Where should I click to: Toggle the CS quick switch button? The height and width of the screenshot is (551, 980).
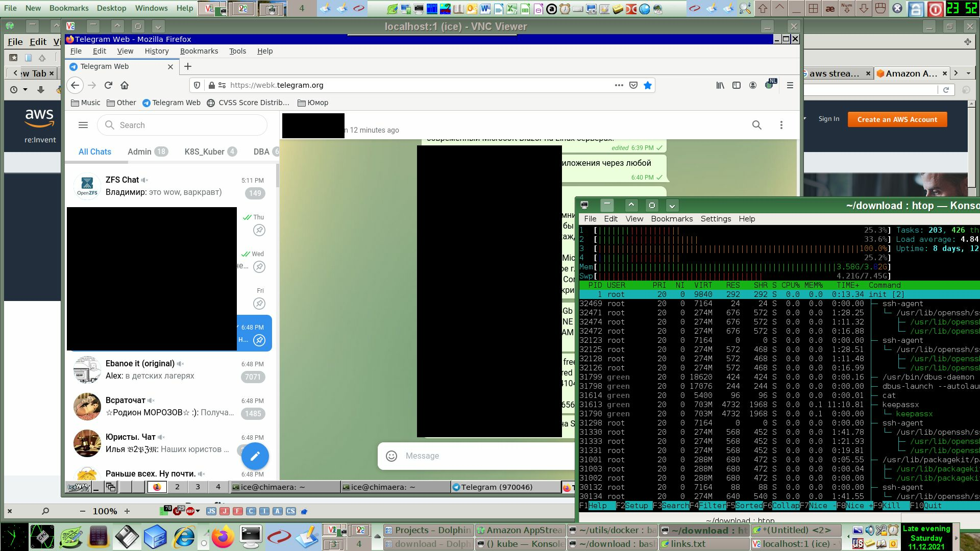pos(290,511)
